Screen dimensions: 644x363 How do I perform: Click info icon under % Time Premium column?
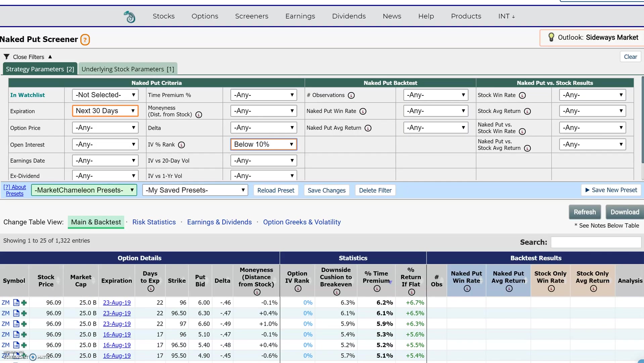click(x=377, y=289)
